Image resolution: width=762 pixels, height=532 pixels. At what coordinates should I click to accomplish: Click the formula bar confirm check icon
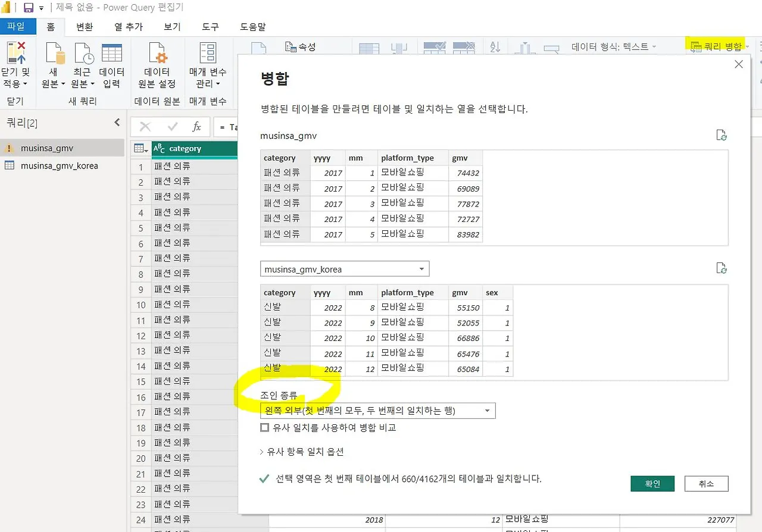coord(173,127)
